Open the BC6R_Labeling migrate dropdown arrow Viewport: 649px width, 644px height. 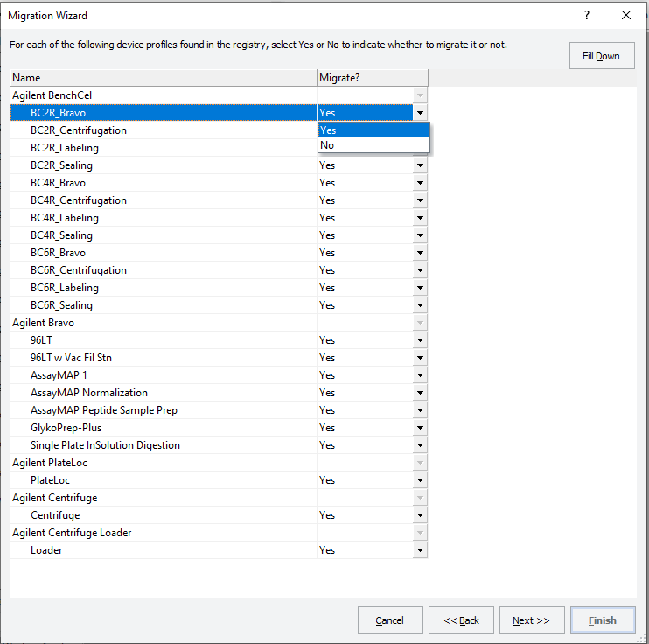420,288
